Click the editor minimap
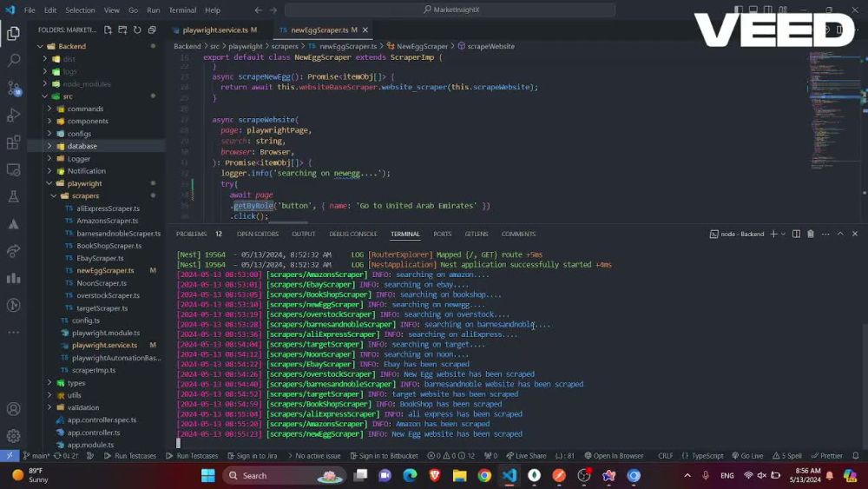868x489 pixels. 833,111
